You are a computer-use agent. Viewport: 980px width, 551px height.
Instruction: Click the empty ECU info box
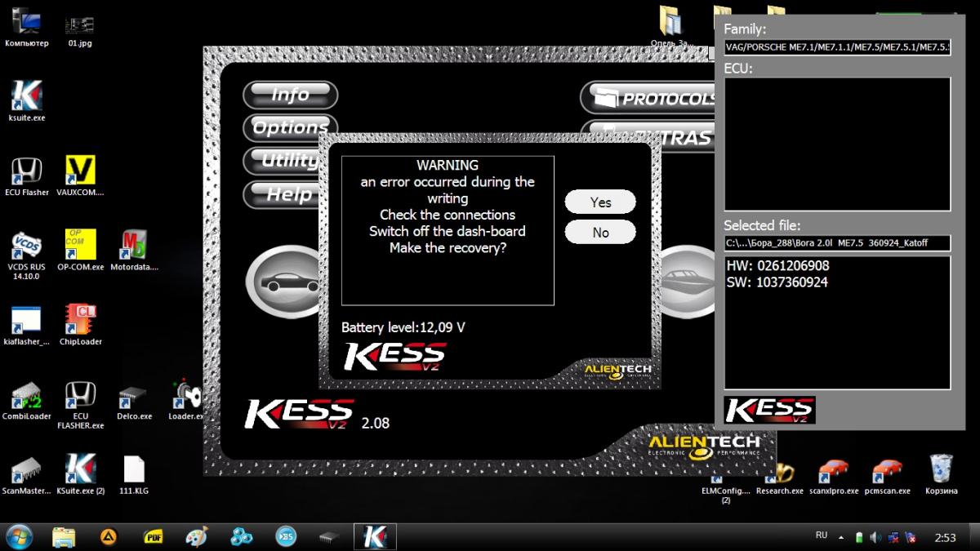tap(837, 144)
